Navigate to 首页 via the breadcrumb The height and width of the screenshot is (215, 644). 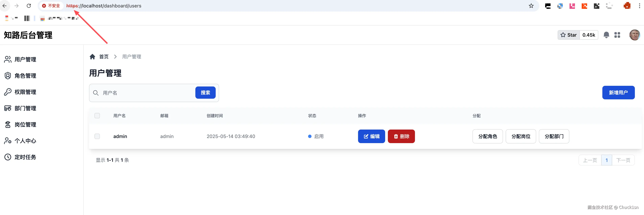pos(104,56)
